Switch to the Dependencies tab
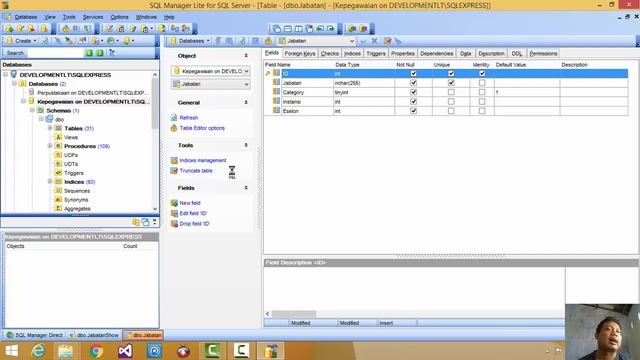Screen dimensions: 640x360 (436, 53)
